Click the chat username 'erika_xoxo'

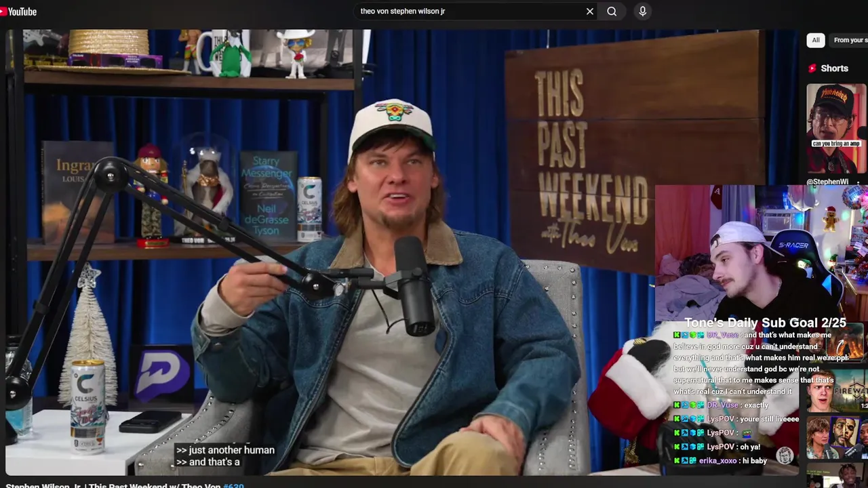point(717,461)
